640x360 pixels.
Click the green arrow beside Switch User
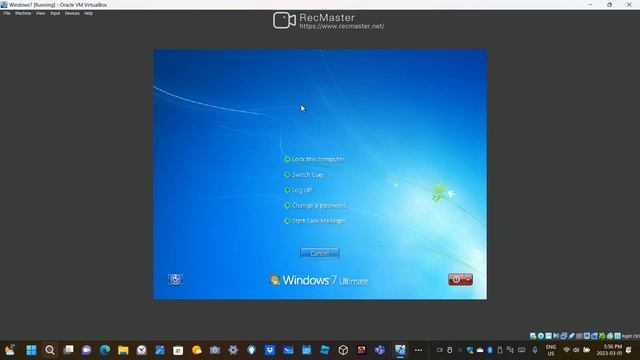[287, 175]
